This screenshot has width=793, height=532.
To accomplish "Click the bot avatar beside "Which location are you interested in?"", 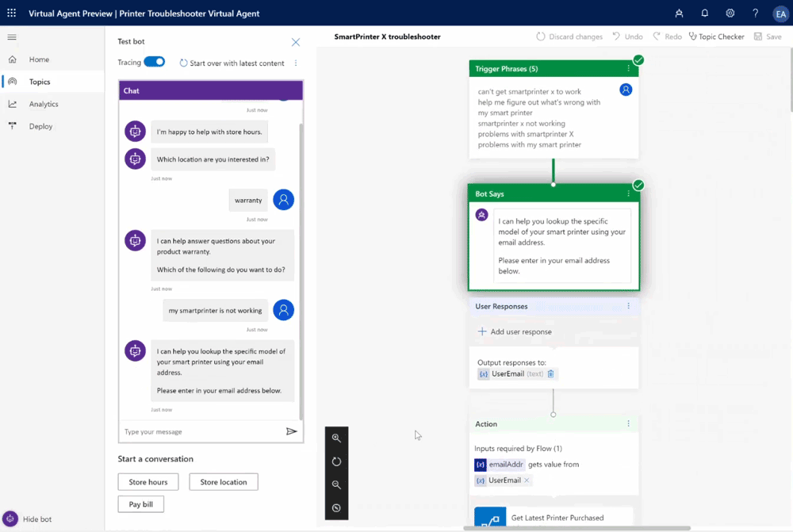I will tap(135, 159).
